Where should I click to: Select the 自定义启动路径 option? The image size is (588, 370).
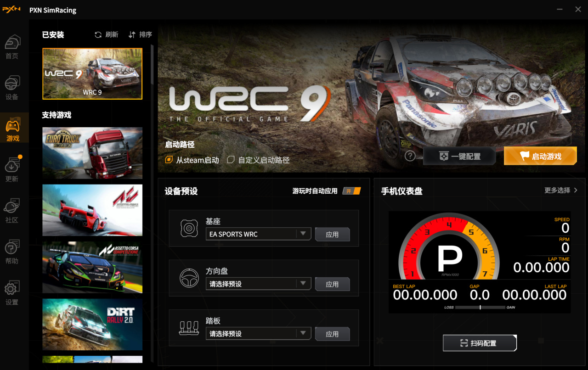pyautogui.click(x=258, y=160)
